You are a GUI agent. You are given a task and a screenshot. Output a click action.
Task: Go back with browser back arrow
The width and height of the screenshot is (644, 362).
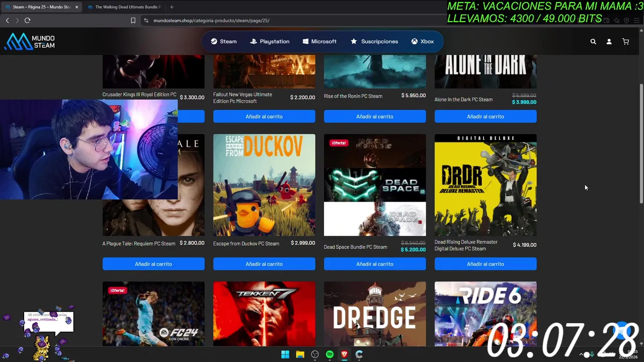7,21
